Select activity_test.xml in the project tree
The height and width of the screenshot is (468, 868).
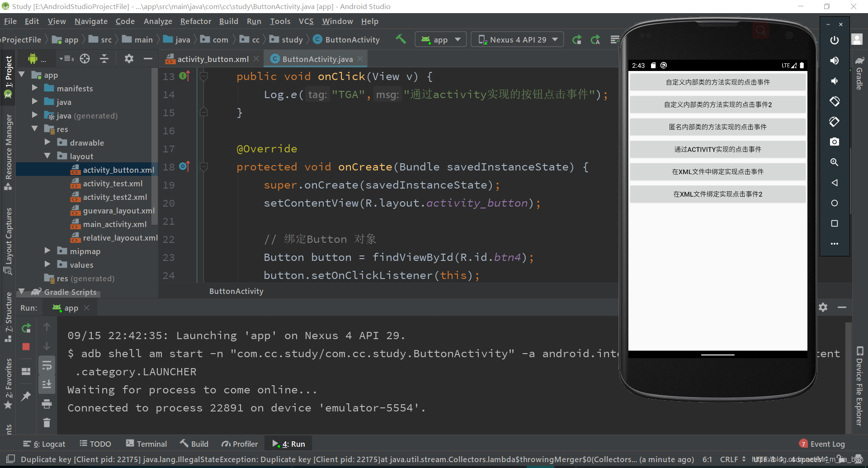tap(113, 183)
